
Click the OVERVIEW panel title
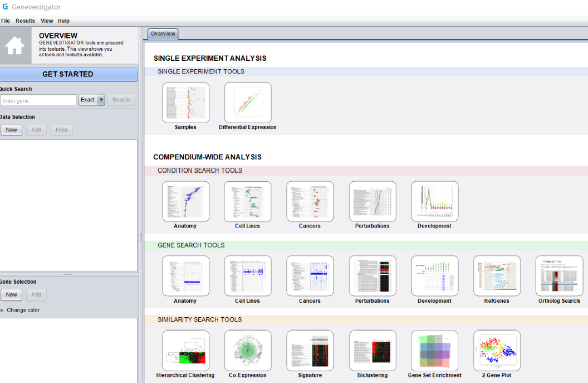click(x=58, y=36)
